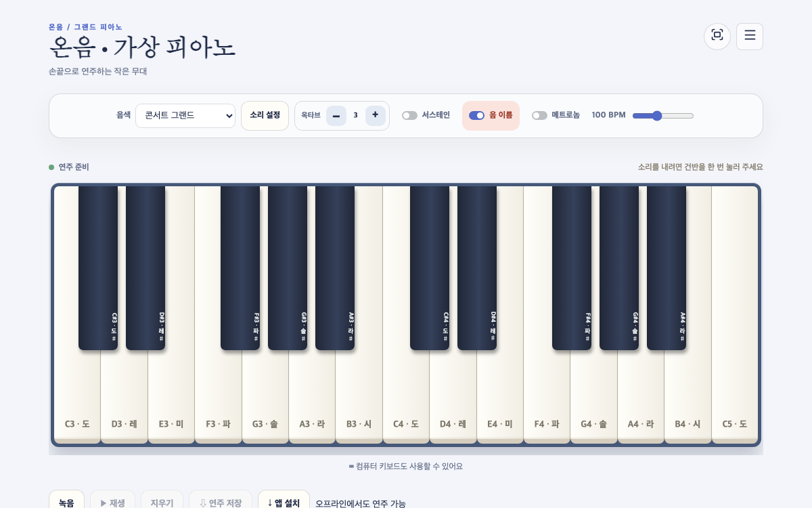Play the C#3 black key
812x508 pixels.
[98, 268]
